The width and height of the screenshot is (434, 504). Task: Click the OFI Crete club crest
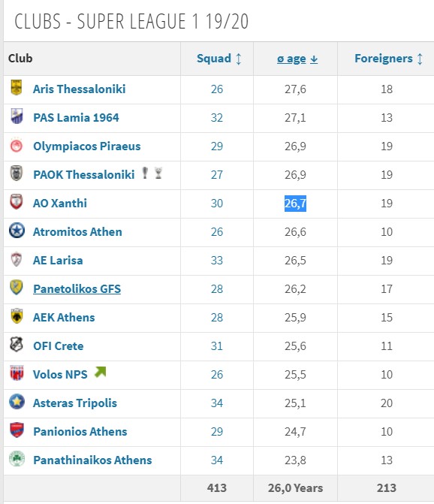point(17,345)
